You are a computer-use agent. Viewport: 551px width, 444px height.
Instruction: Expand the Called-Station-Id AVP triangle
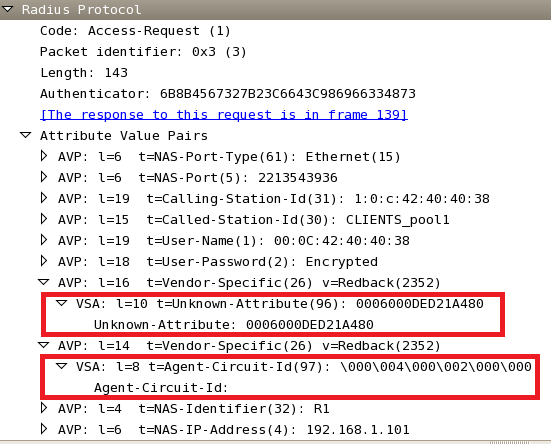point(44,219)
